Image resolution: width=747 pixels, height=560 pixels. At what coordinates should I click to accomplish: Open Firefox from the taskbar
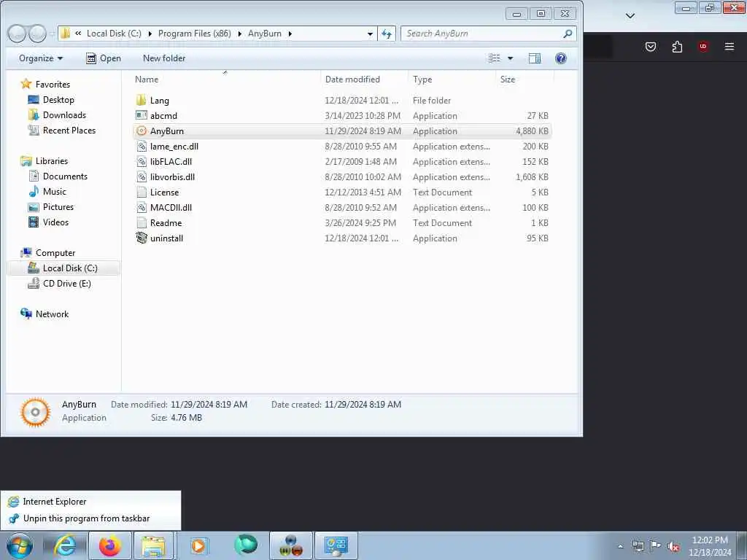tap(109, 545)
